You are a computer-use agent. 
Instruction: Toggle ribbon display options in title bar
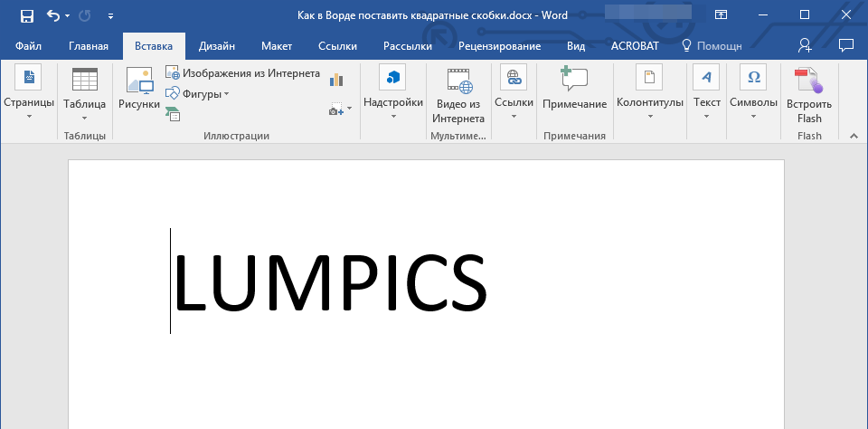click(x=721, y=15)
